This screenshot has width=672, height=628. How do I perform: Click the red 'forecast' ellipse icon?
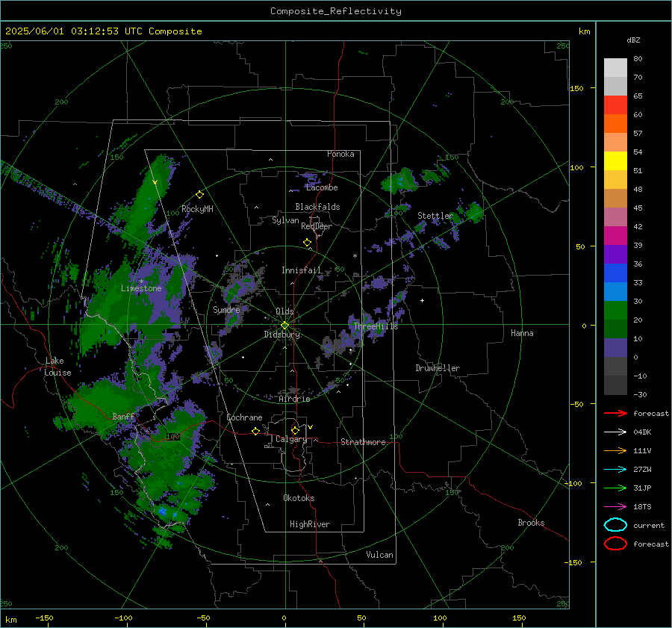615,544
